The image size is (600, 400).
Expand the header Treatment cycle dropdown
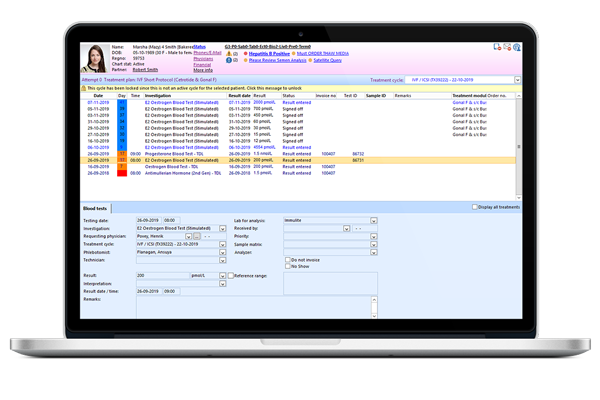point(517,80)
